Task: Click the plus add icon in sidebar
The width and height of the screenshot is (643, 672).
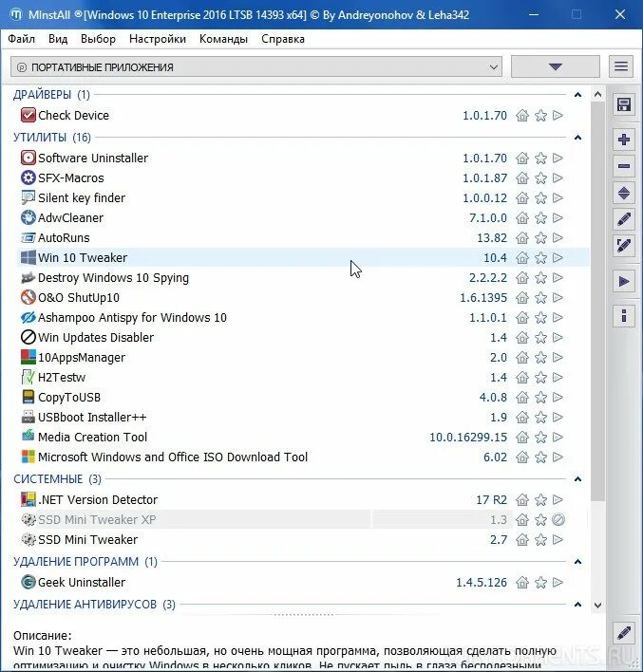Action: (624, 140)
